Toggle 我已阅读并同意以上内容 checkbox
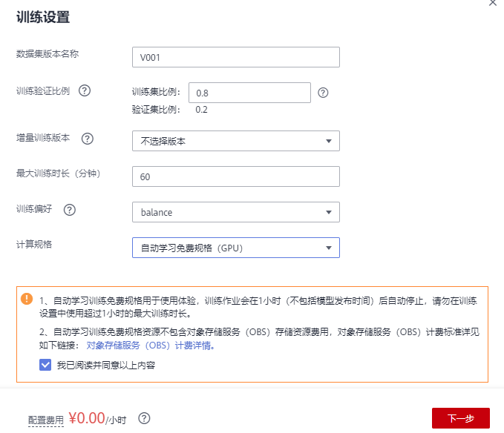The image size is (504, 433). pyautogui.click(x=45, y=365)
